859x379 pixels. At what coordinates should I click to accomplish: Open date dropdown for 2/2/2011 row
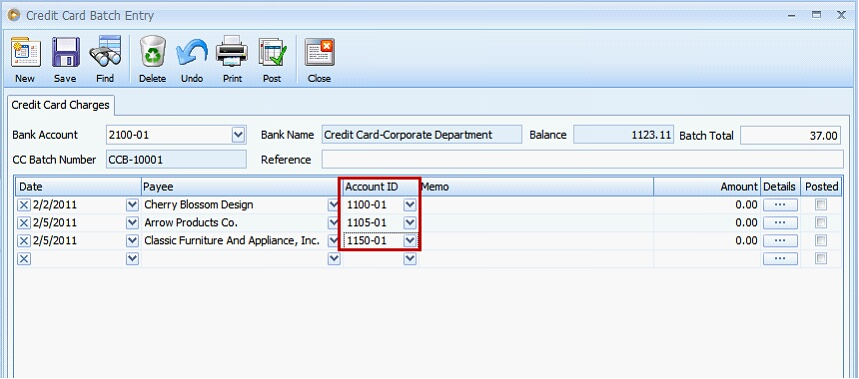click(132, 205)
